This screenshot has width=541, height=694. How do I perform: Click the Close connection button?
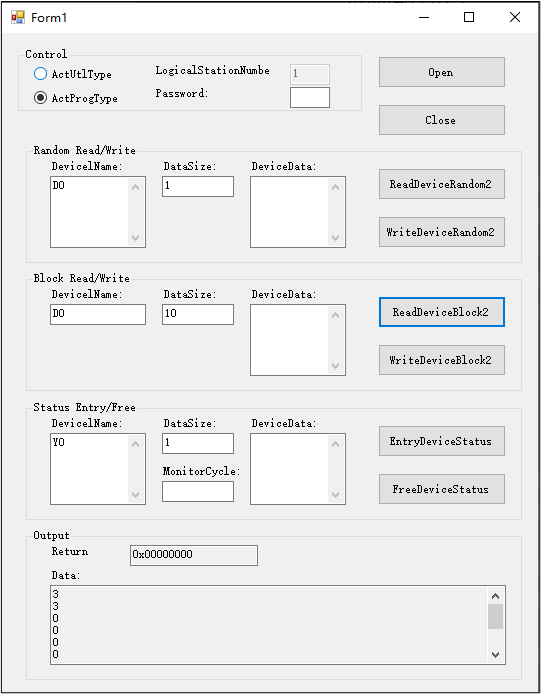click(441, 120)
